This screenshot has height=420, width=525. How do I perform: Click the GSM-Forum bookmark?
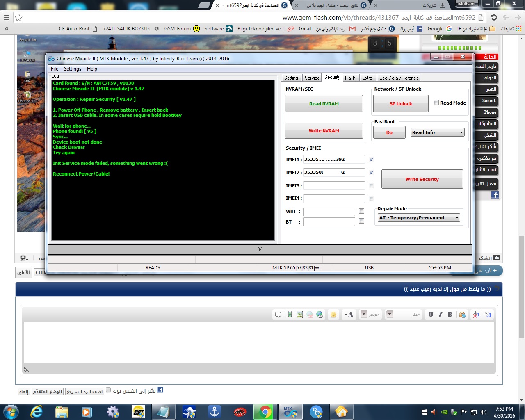[x=182, y=29]
